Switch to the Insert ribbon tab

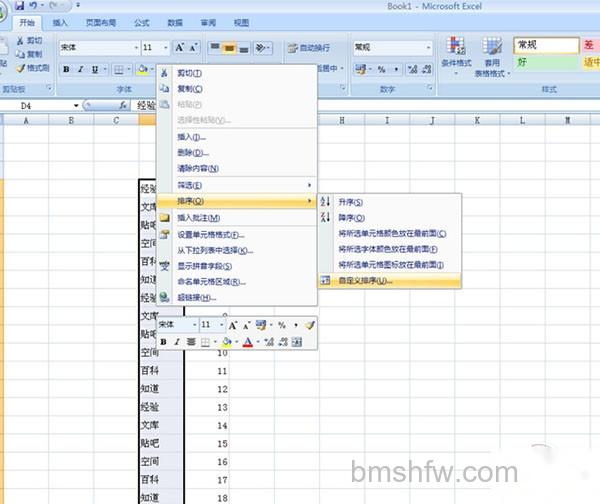click(x=60, y=23)
